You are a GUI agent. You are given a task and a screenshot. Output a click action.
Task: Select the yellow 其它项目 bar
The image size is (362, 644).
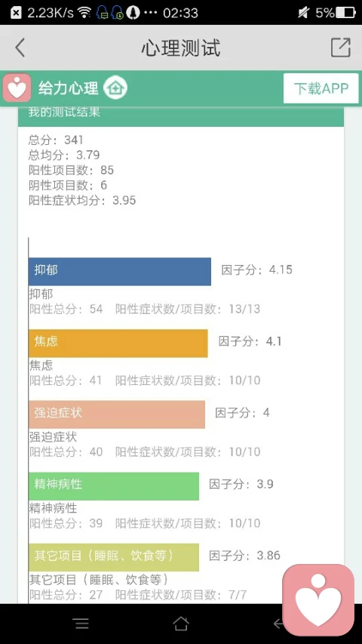pyautogui.click(x=114, y=557)
